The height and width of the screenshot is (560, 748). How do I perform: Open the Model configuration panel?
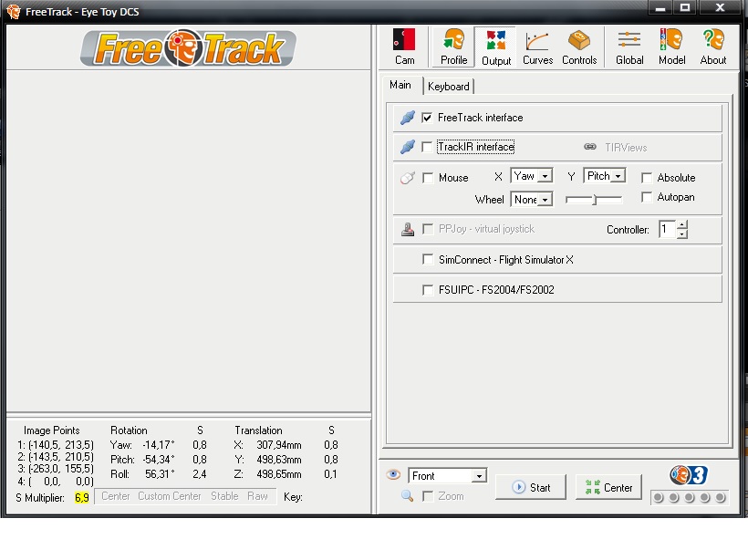[x=671, y=47]
